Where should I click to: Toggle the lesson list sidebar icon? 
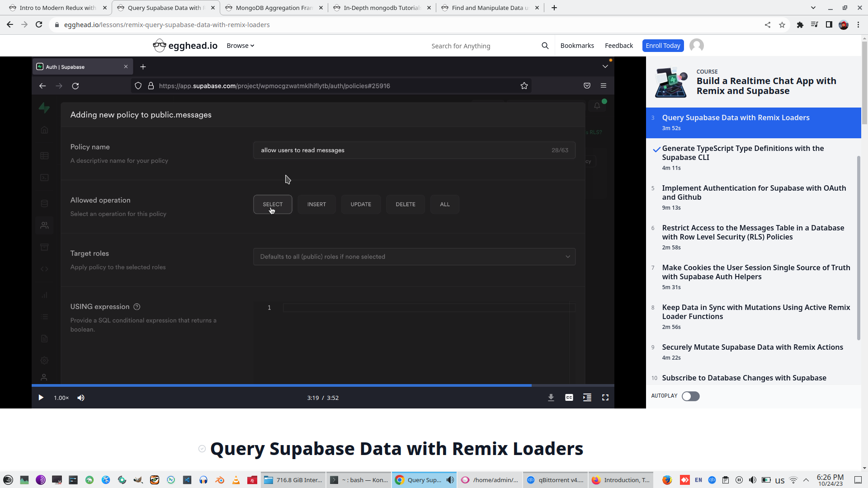coord(587,398)
